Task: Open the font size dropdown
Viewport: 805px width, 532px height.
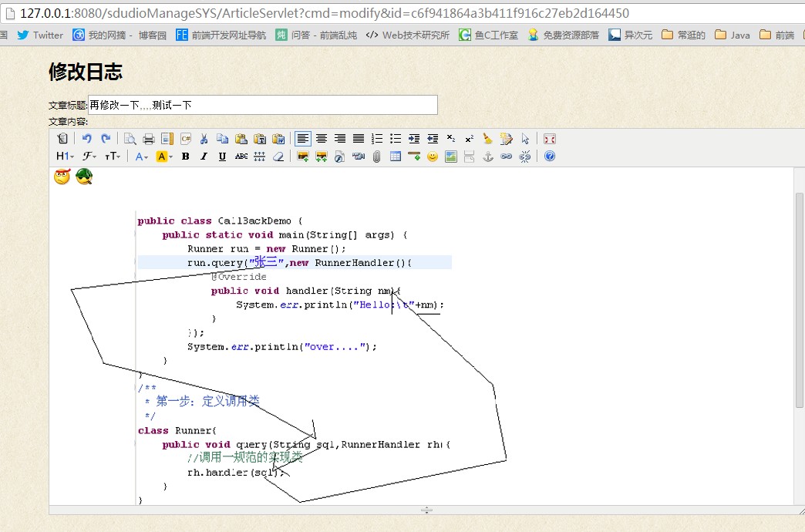Action: (113, 156)
